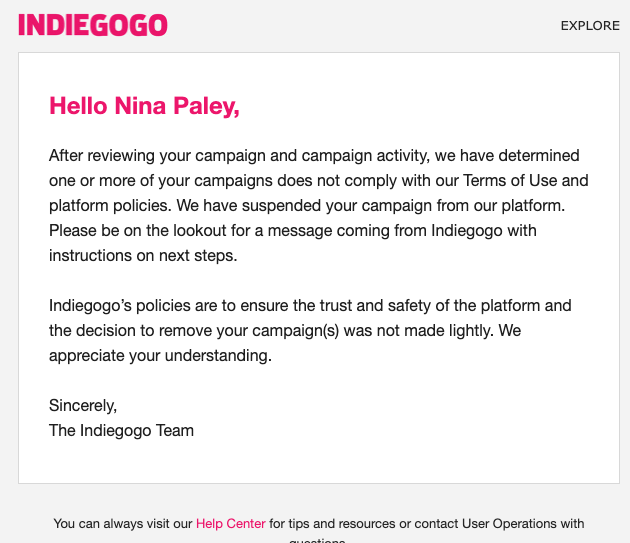630x543 pixels.
Task: Click the 'Terms of Use' text
Action: [510, 180]
